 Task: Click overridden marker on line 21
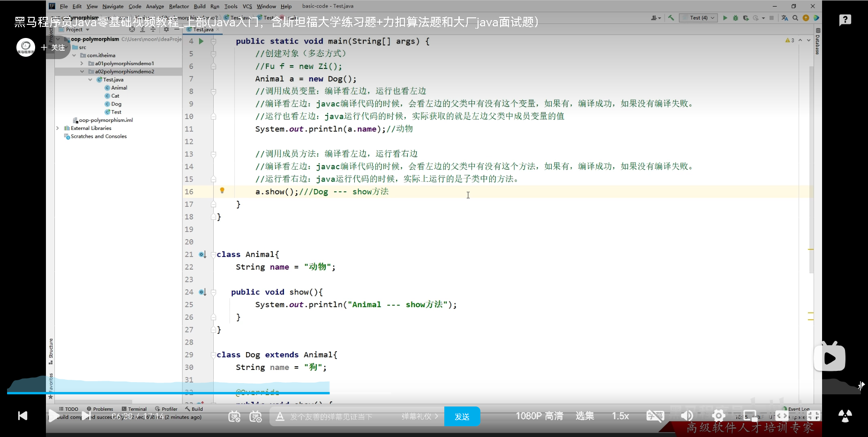(x=202, y=254)
